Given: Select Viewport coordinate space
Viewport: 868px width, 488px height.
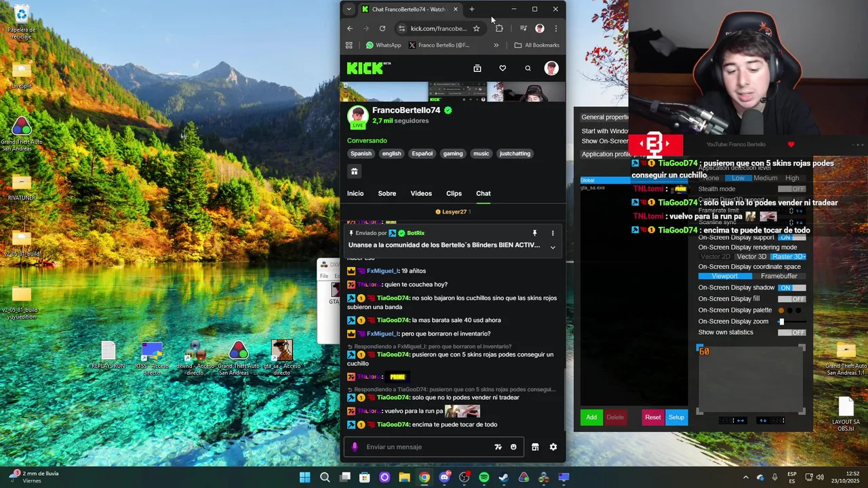Looking at the screenshot, I should (x=724, y=277).
